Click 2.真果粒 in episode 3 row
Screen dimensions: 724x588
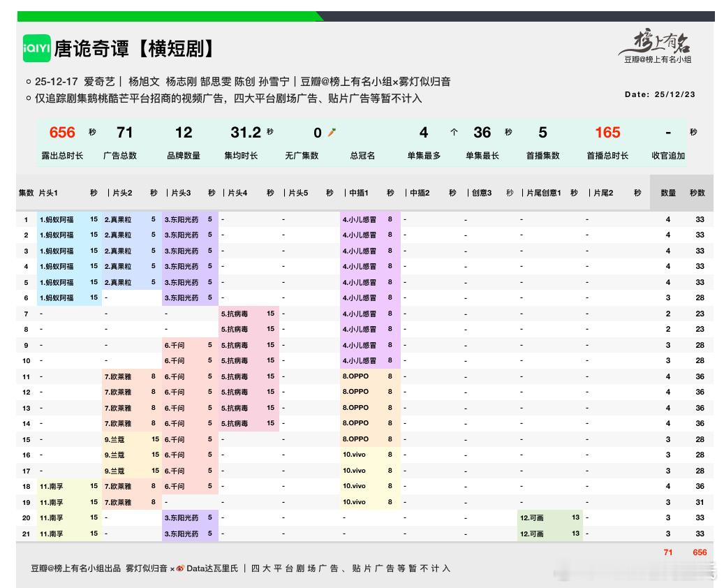(x=118, y=251)
